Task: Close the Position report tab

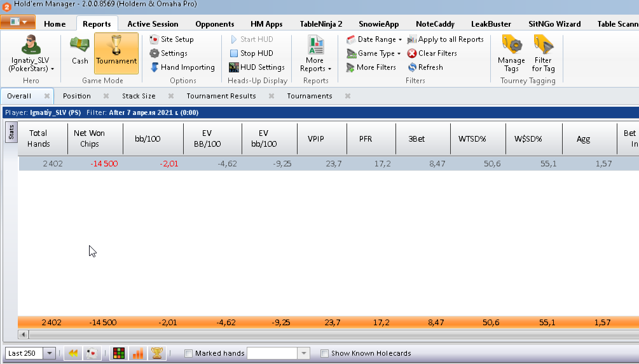Action: pos(106,96)
